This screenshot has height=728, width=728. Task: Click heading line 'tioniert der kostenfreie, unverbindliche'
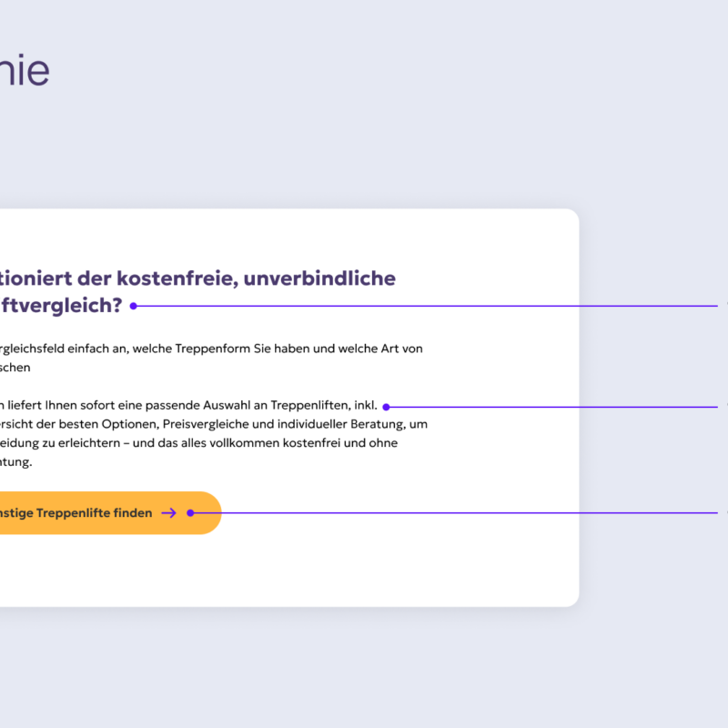(197, 278)
